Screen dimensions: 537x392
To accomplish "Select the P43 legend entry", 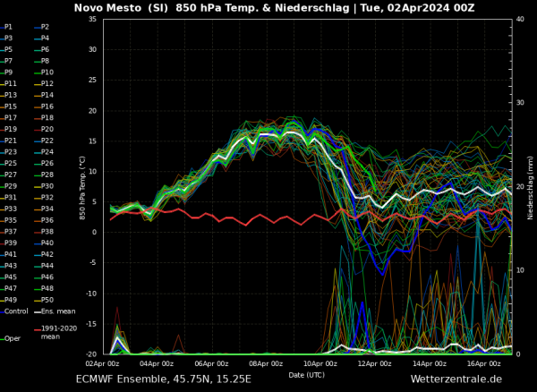I will pos(8,265).
